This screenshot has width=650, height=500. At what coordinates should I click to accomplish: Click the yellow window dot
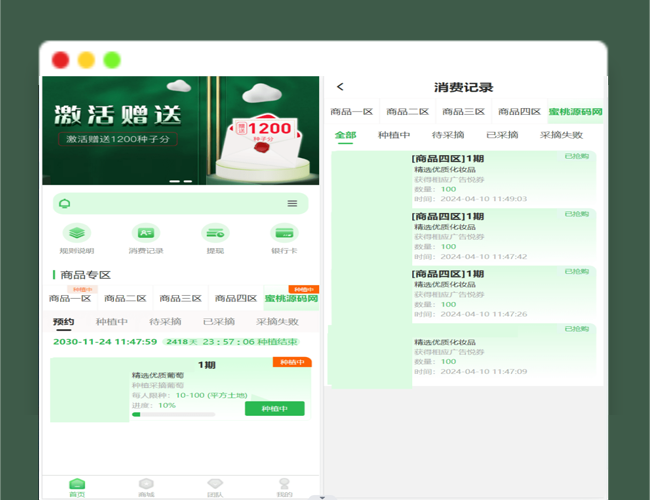(86, 60)
